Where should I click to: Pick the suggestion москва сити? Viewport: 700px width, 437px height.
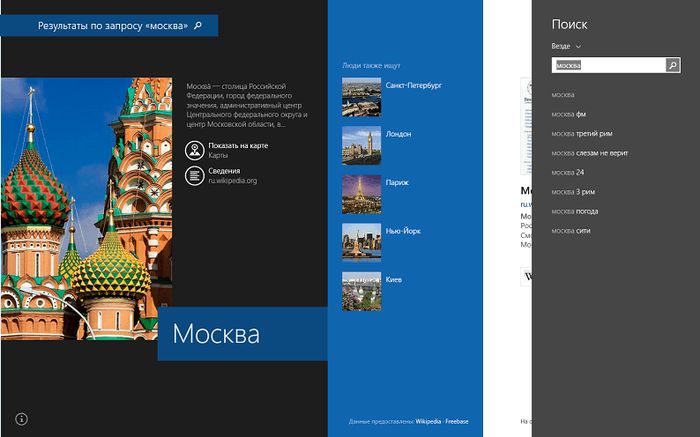click(x=570, y=230)
